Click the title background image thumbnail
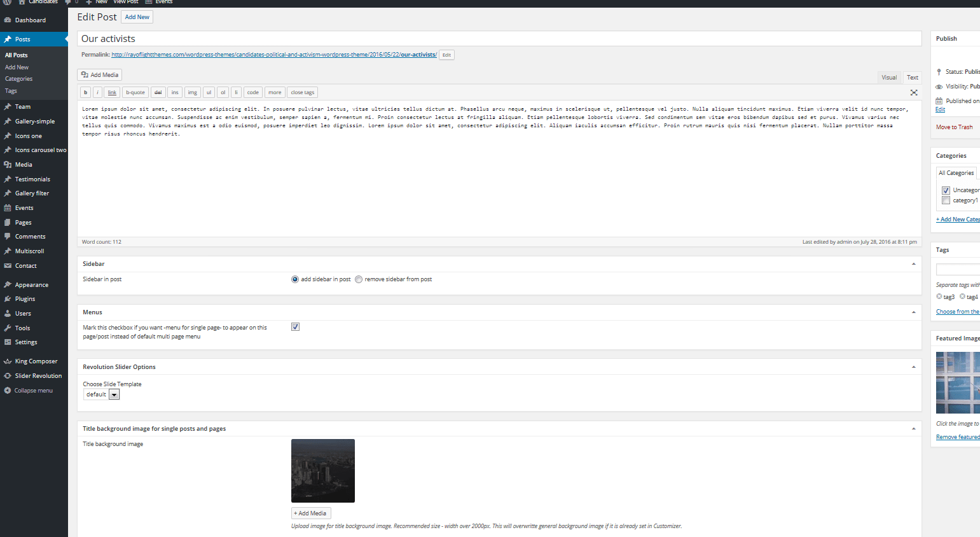The image size is (980, 537). click(323, 471)
